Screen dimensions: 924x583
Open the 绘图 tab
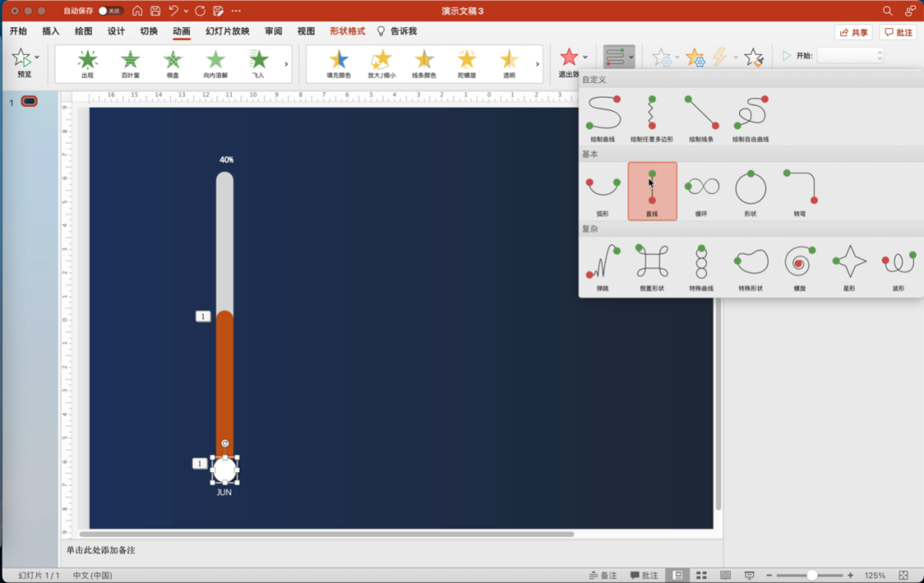(84, 32)
